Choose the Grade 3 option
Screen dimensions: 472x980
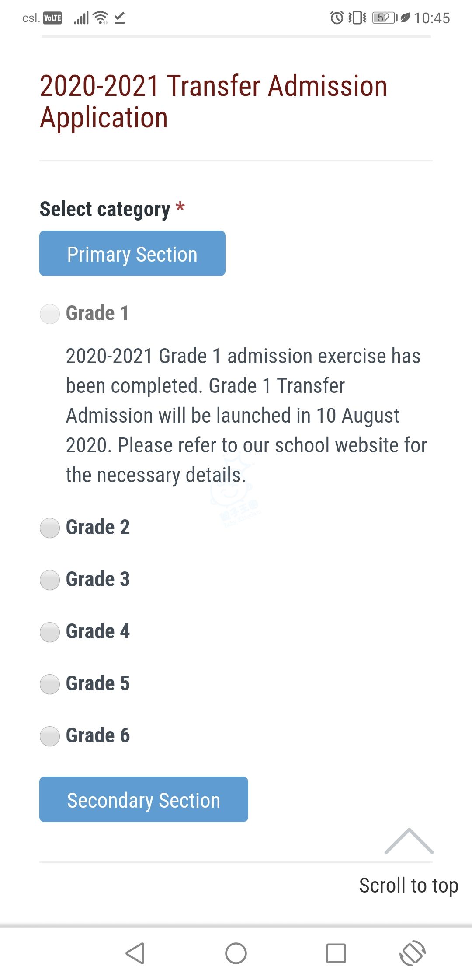click(x=50, y=580)
